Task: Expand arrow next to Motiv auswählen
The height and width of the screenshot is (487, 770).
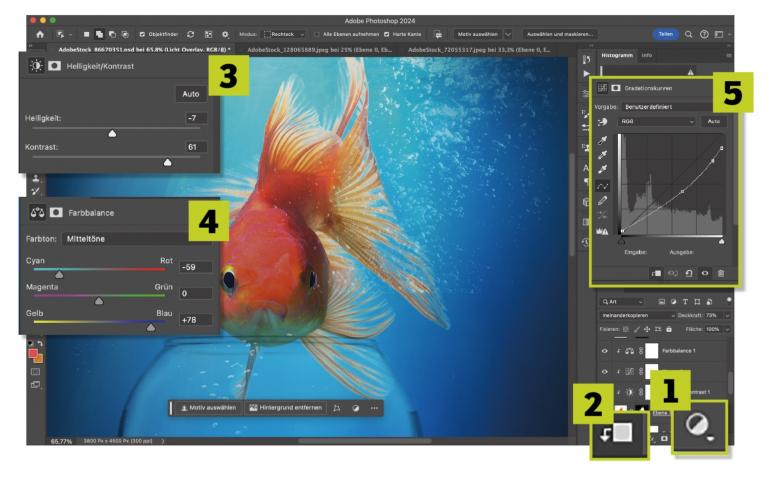Action: (508, 34)
